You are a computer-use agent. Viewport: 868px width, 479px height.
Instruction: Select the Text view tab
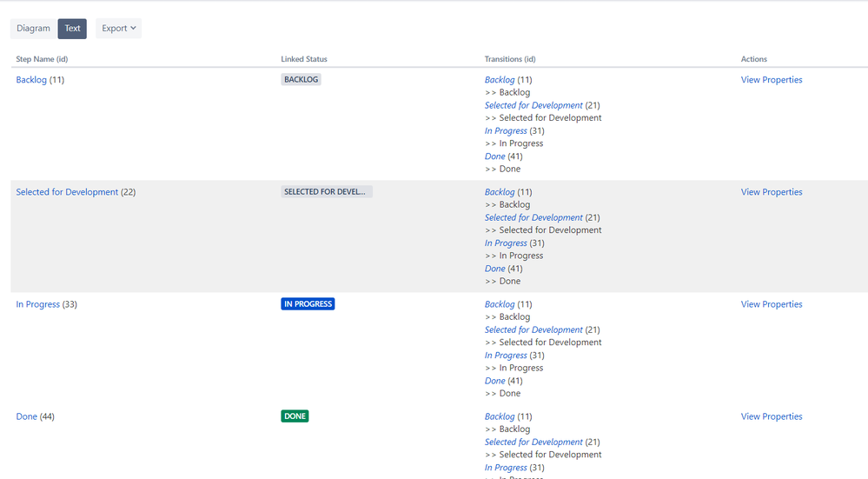tap(72, 28)
